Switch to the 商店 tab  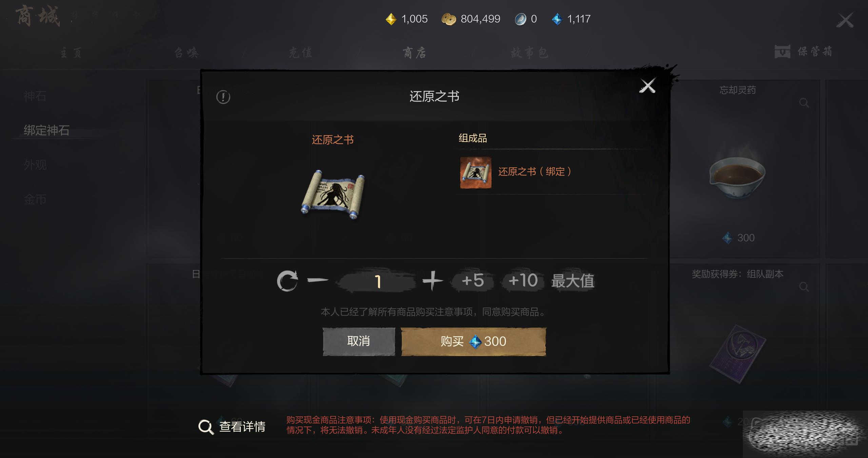414,53
